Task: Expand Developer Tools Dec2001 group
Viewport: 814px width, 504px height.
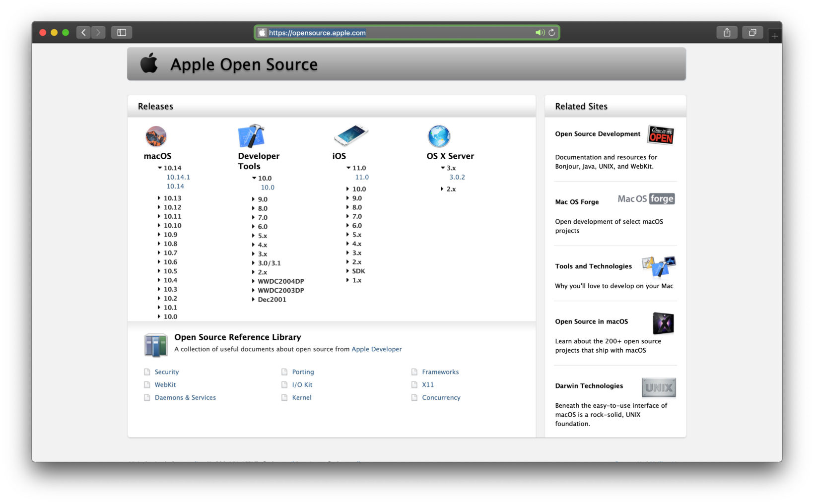Action: 253,300
